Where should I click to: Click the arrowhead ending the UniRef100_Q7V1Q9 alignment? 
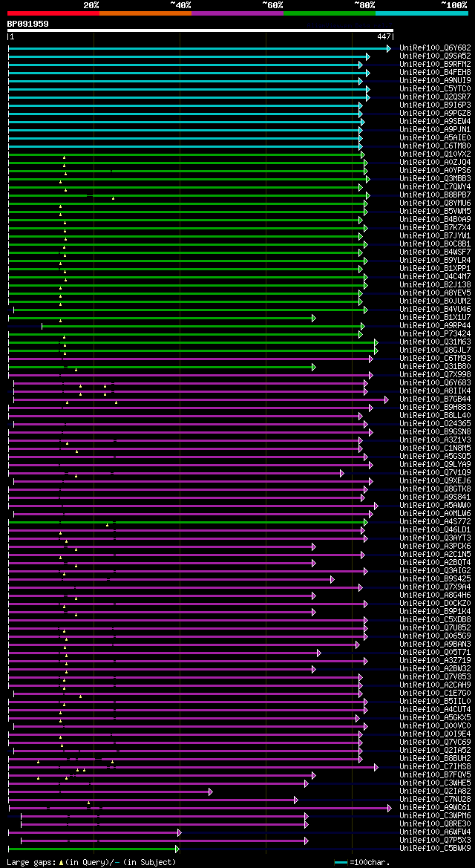(x=341, y=473)
